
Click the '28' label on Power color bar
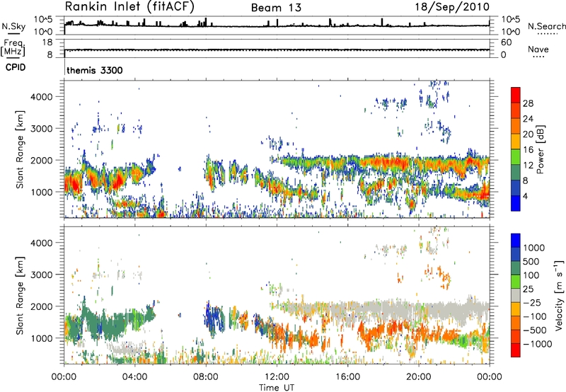point(528,103)
